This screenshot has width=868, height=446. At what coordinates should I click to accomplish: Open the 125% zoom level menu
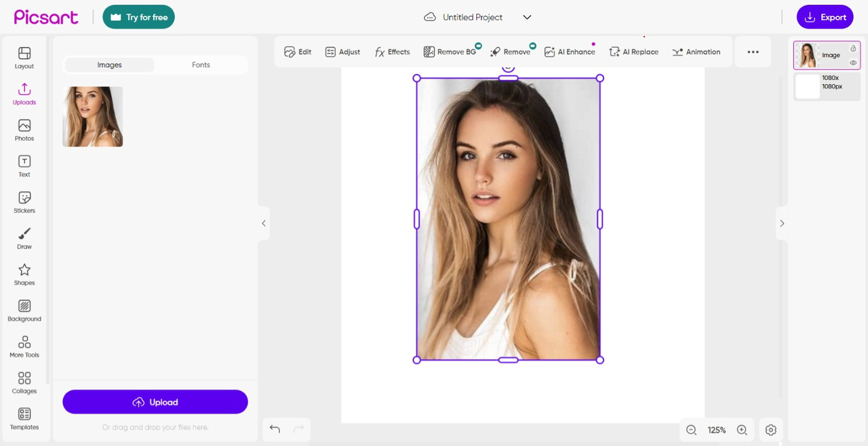(x=717, y=430)
